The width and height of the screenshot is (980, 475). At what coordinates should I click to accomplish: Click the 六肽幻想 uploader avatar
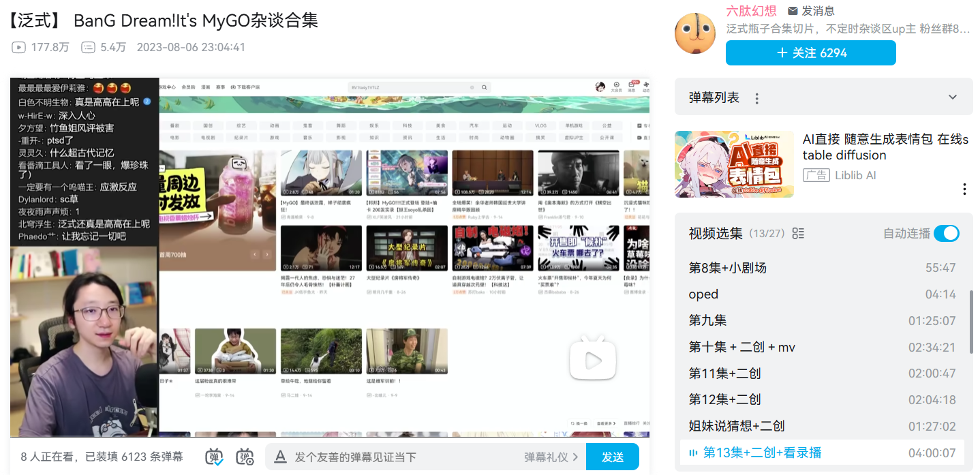click(694, 33)
